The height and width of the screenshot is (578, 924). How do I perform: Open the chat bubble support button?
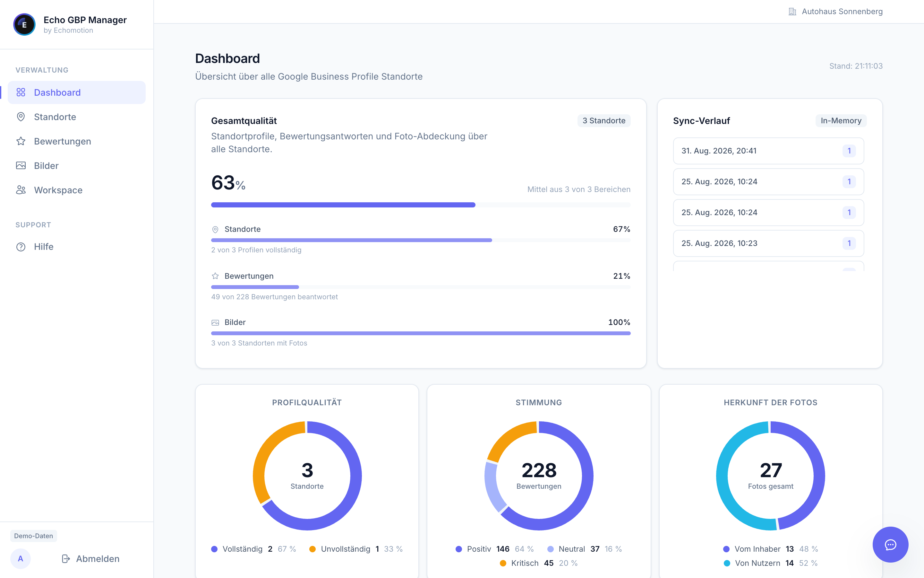pos(890,544)
